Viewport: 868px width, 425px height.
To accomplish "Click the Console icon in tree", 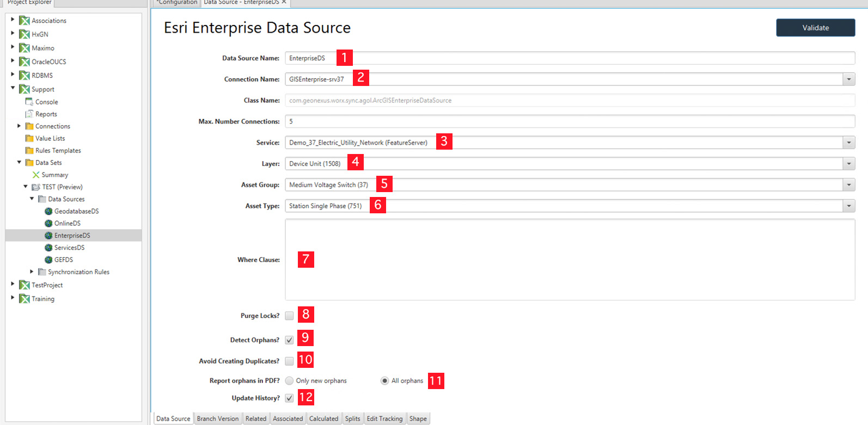I will [29, 102].
